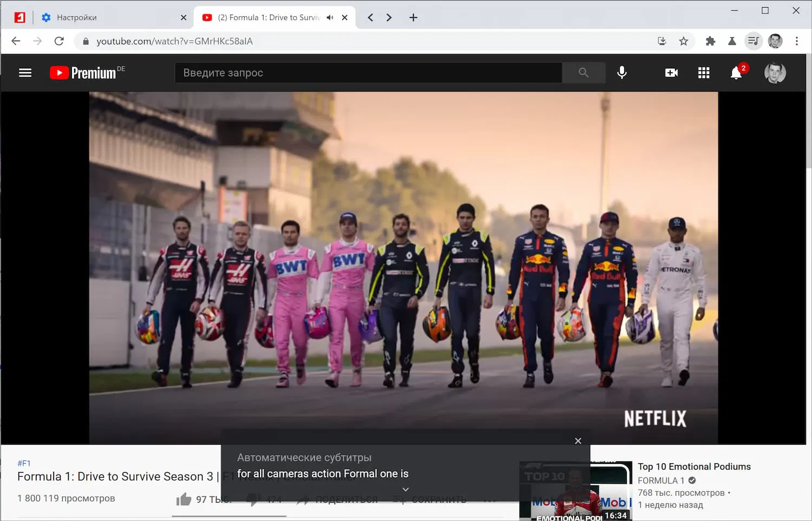Screen dimensions: 812x521
Task: Open the Top 10 Emotional Podiums thumbnail
Action: pos(575,491)
